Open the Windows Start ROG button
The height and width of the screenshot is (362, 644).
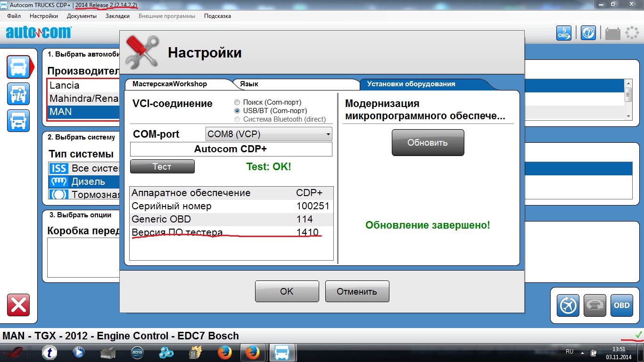pos(13,353)
